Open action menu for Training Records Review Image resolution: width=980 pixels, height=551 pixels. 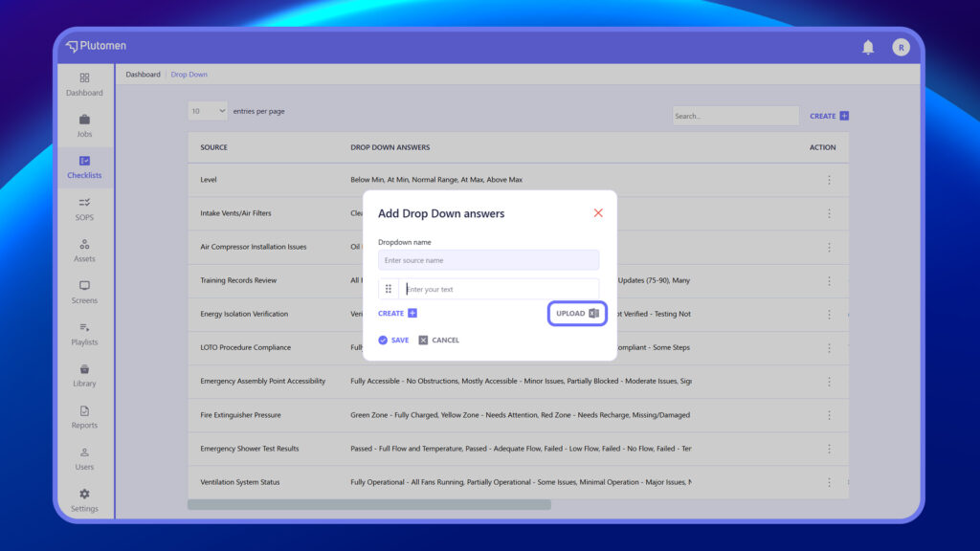pos(829,281)
